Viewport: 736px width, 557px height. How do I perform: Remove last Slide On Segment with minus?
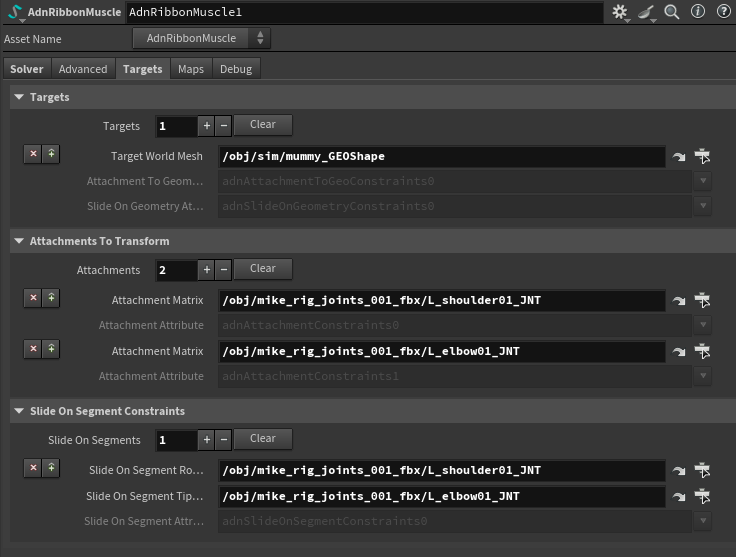click(224, 440)
